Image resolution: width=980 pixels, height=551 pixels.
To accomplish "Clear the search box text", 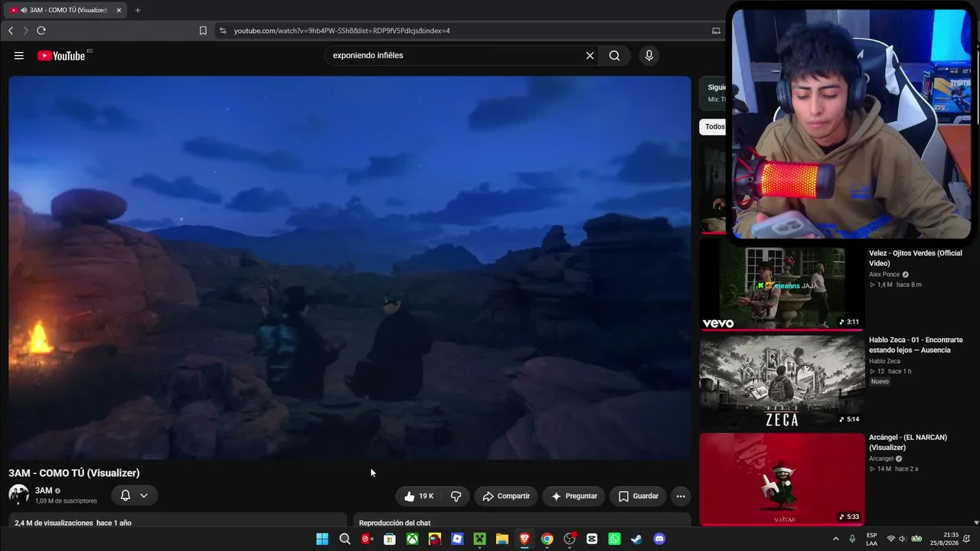I will point(590,56).
